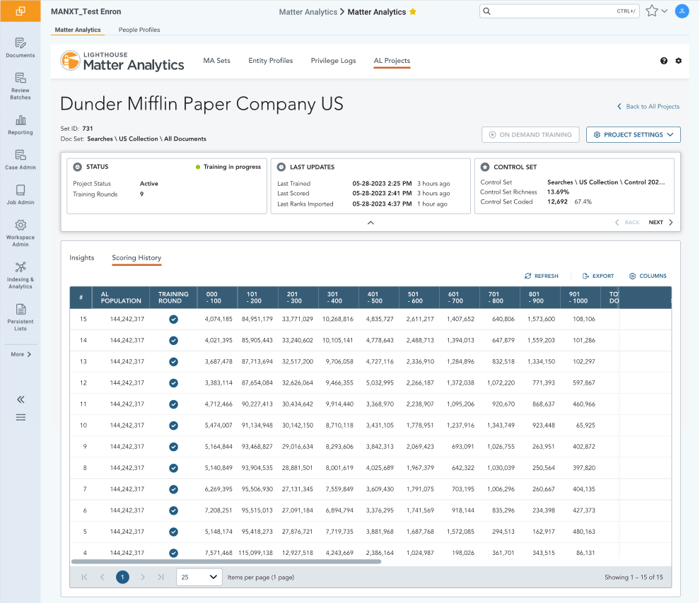The width and height of the screenshot is (700, 603).
Task: Open Job Admin in the sidebar
Action: click(20, 194)
